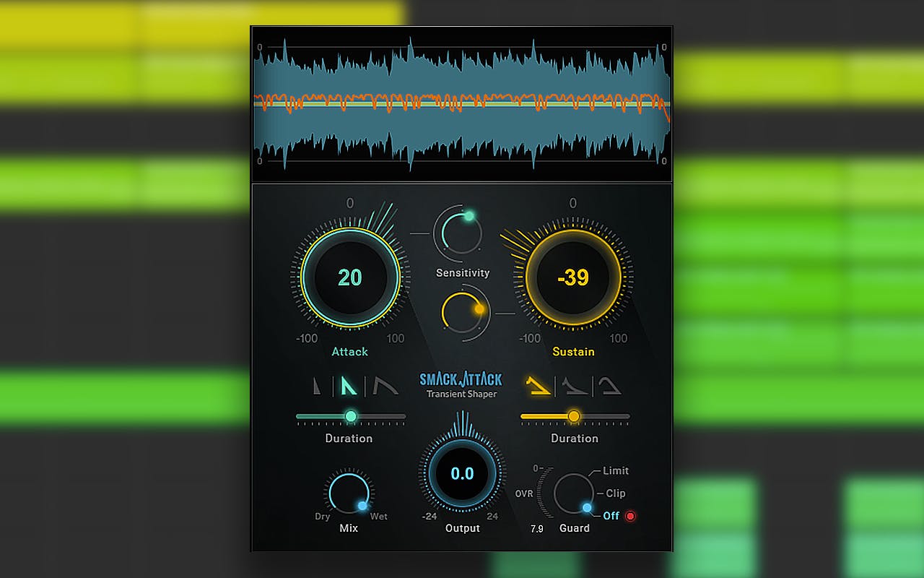
Task: Click the teal Attack Duration slider handle
Action: click(351, 416)
